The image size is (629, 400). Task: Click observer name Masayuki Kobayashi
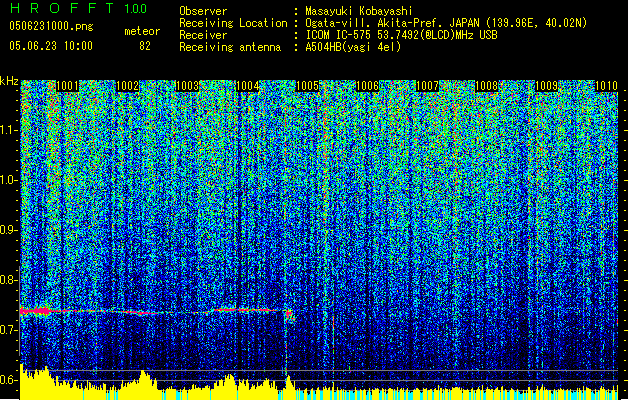coord(359,11)
